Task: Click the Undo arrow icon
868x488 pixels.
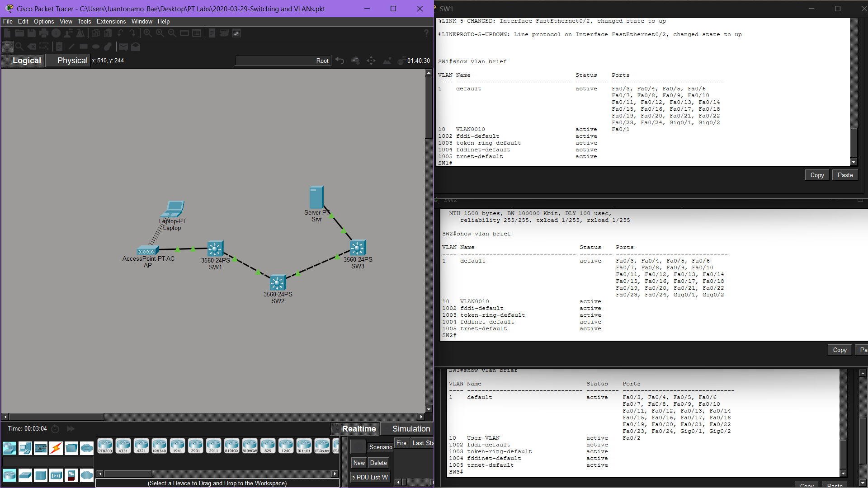Action: click(x=120, y=33)
